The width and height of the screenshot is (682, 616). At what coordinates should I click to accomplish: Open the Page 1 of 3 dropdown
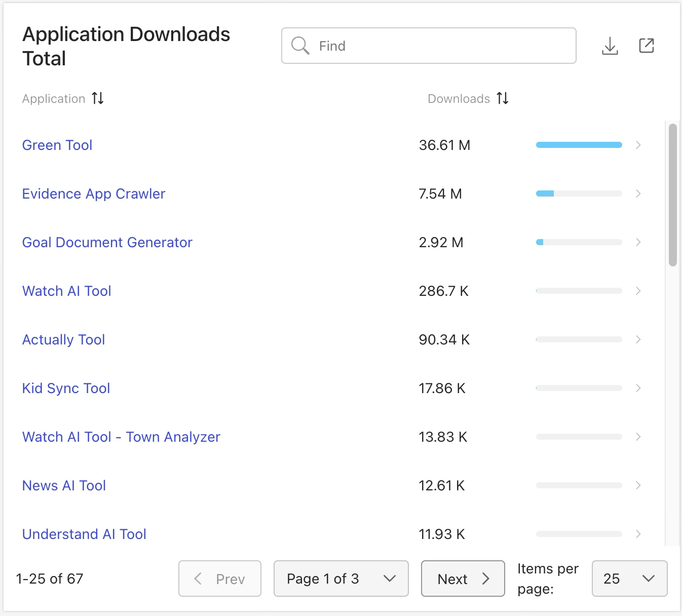[341, 579]
